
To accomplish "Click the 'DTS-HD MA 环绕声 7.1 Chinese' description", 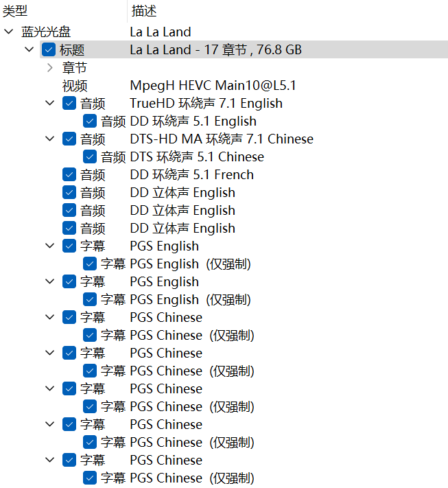I will 222,139.
